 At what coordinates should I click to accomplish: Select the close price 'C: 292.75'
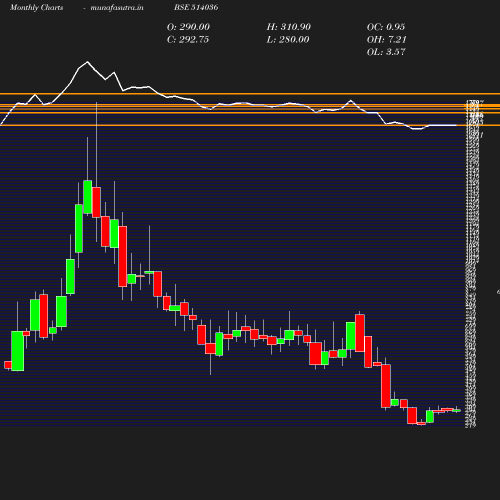pyautogui.click(x=188, y=40)
